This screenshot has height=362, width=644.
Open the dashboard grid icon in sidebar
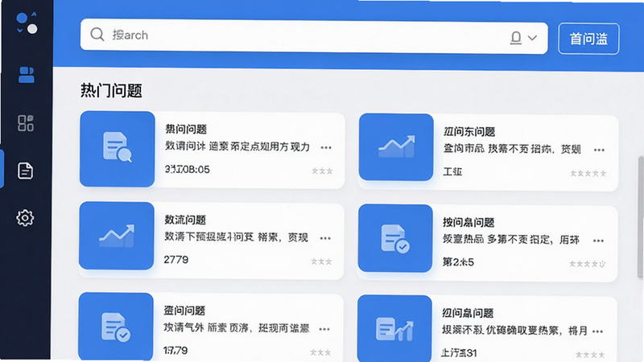pos(26,123)
